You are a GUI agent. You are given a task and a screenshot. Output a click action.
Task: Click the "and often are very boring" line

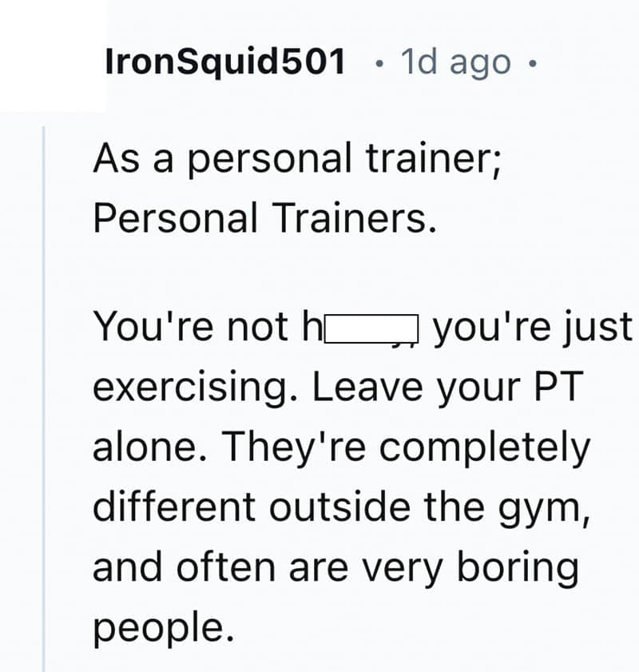click(335, 567)
